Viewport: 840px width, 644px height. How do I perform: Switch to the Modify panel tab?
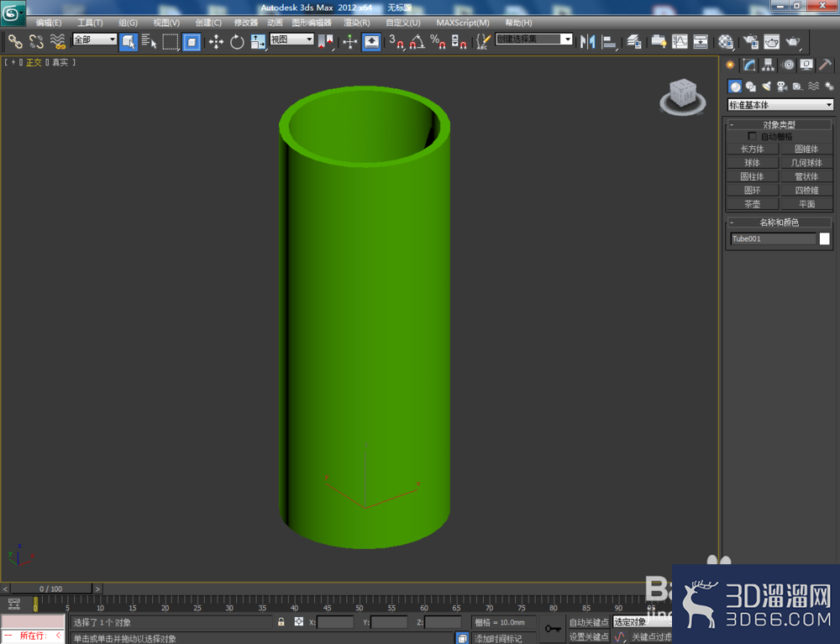749,65
